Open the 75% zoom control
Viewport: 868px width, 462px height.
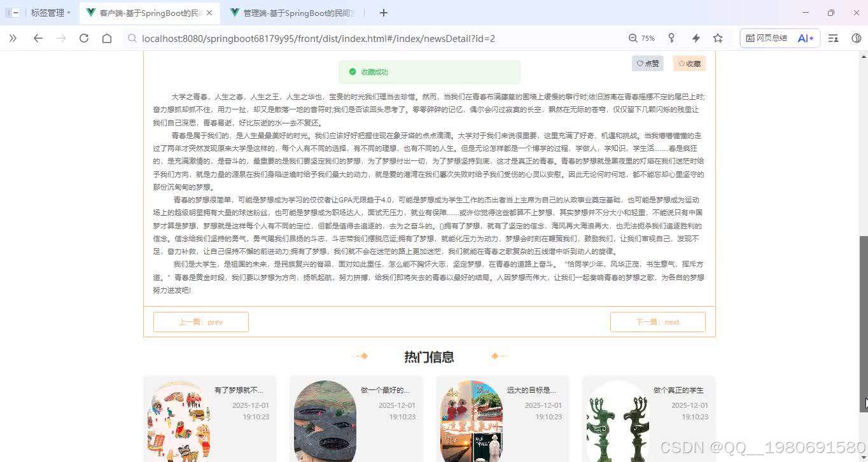pos(641,38)
